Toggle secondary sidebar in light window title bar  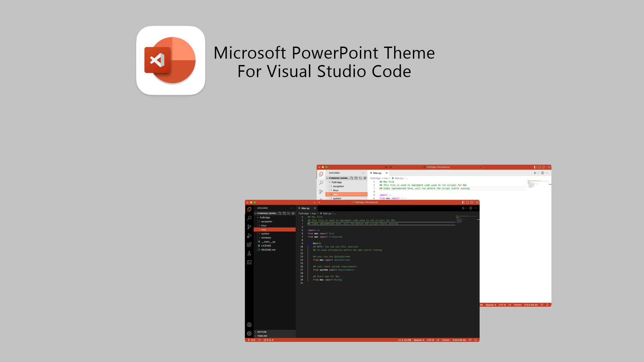pyautogui.click(x=543, y=167)
